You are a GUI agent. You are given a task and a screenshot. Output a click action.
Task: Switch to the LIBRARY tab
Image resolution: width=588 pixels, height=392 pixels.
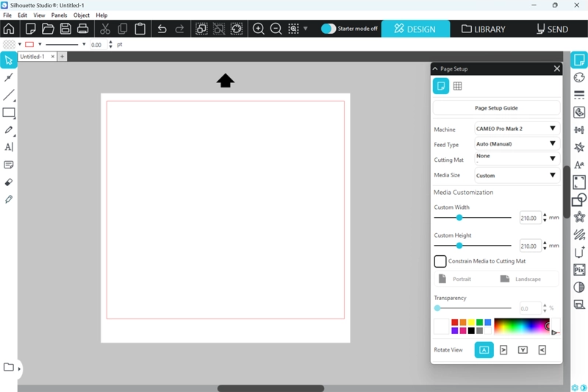(x=484, y=29)
